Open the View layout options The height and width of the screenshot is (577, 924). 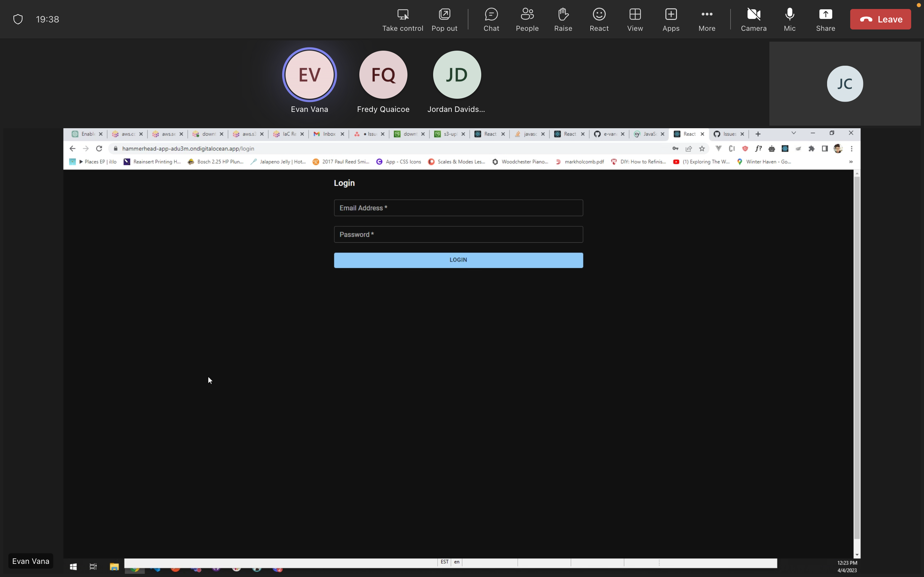tap(635, 19)
